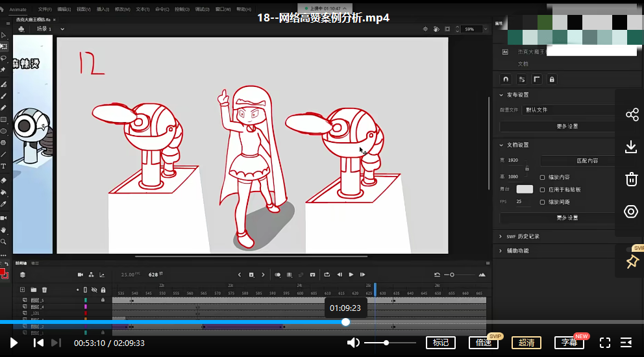Screen dimensions: 644x357
Task: Click the stage color swatch
Action: 525,190
